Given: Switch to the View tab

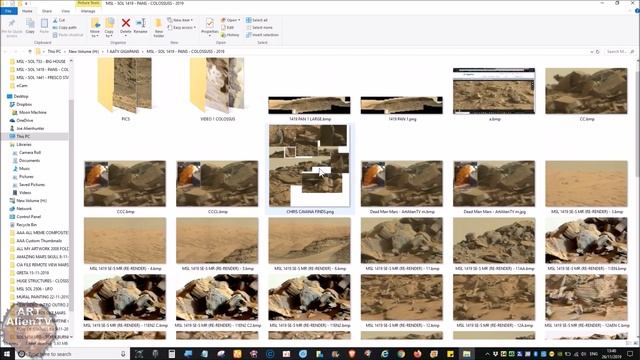Looking at the screenshot, I should tap(65, 11).
